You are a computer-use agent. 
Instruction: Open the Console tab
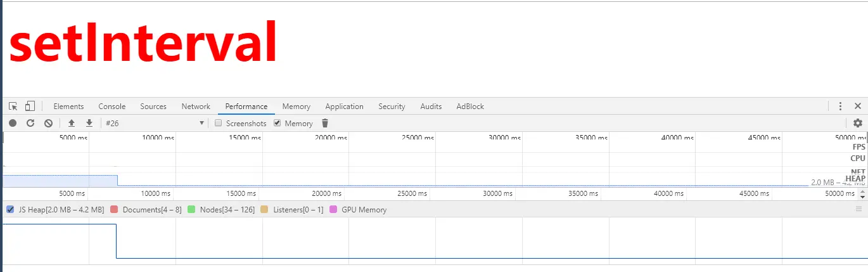(112, 107)
